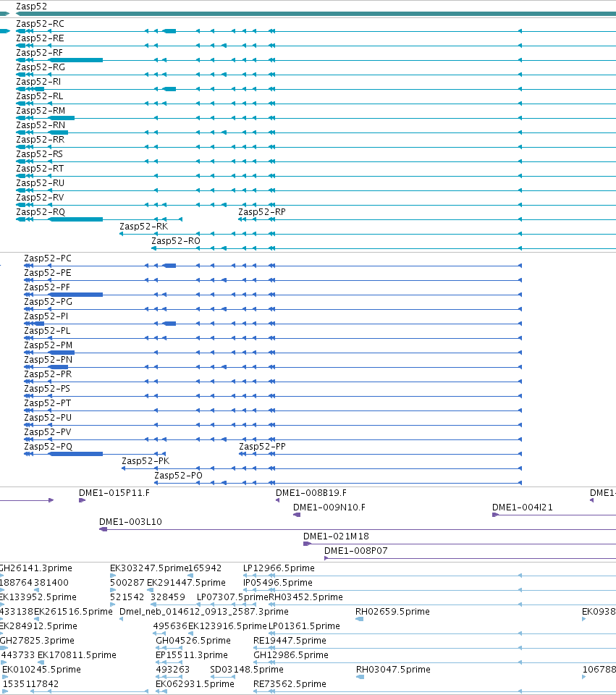
Task: Select the Dmel_neb_014612_0913_2587.3prime label
Action: pos(204,612)
